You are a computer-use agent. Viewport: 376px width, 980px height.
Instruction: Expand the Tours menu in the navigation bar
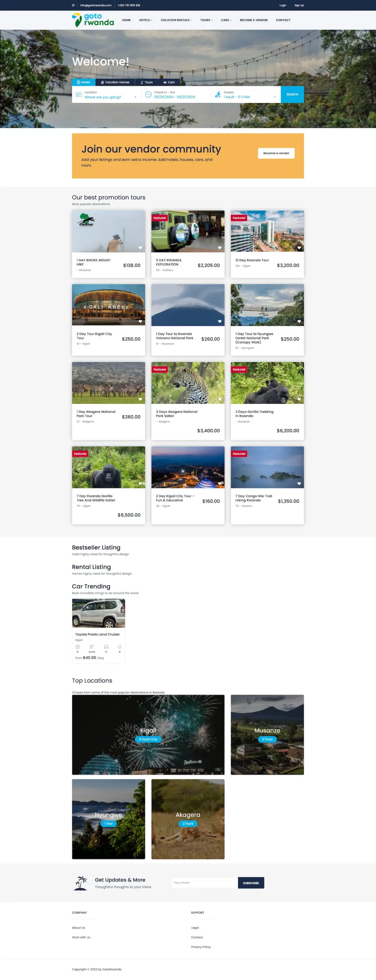tap(207, 20)
